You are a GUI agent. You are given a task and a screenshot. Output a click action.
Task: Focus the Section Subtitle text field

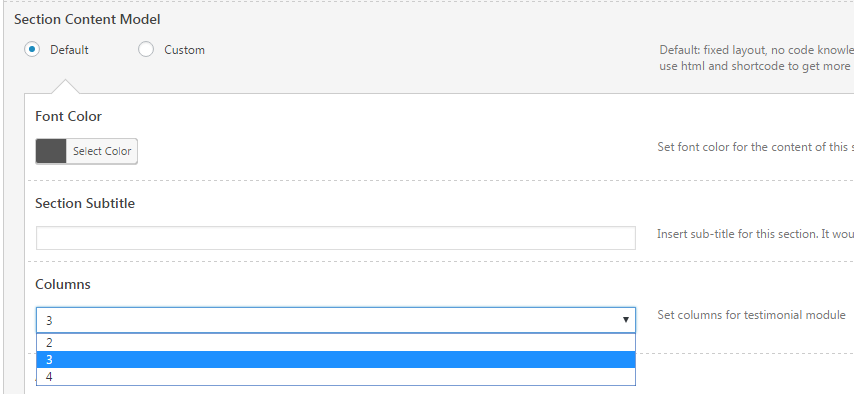point(336,238)
